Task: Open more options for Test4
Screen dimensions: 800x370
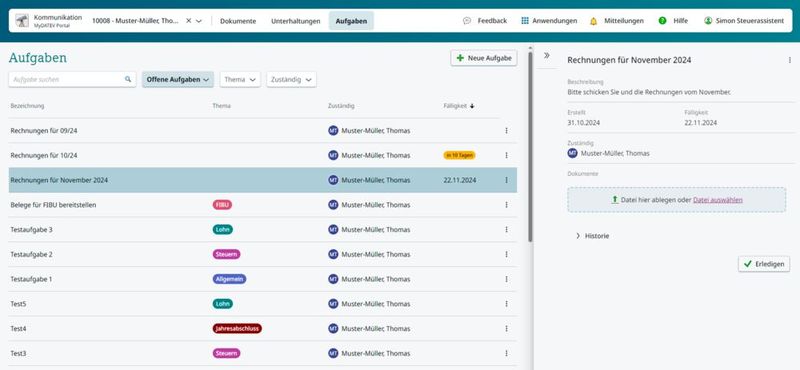Action: click(x=506, y=329)
